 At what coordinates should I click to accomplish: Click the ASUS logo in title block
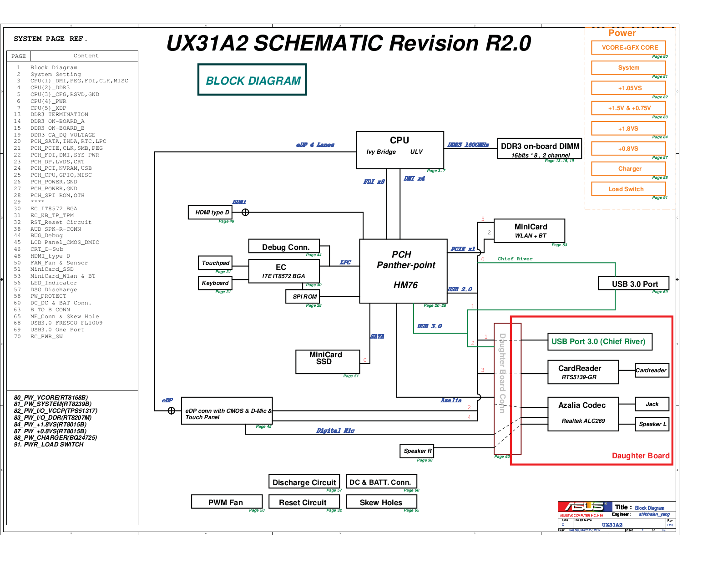point(584,507)
